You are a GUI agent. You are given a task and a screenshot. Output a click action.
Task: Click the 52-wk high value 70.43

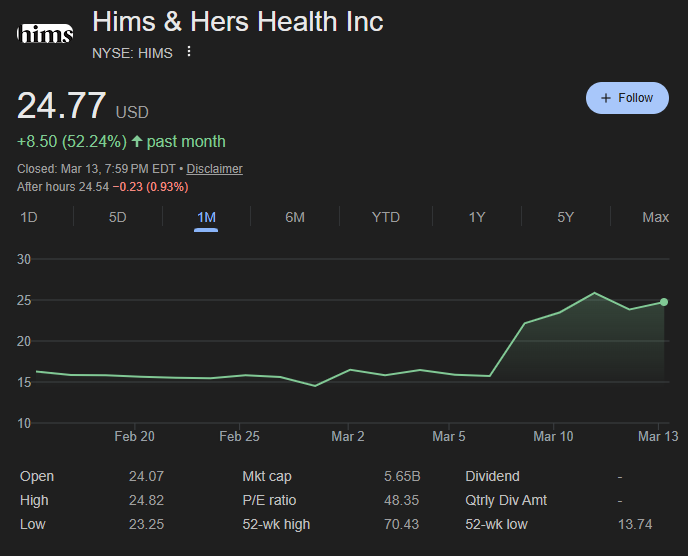pos(402,524)
